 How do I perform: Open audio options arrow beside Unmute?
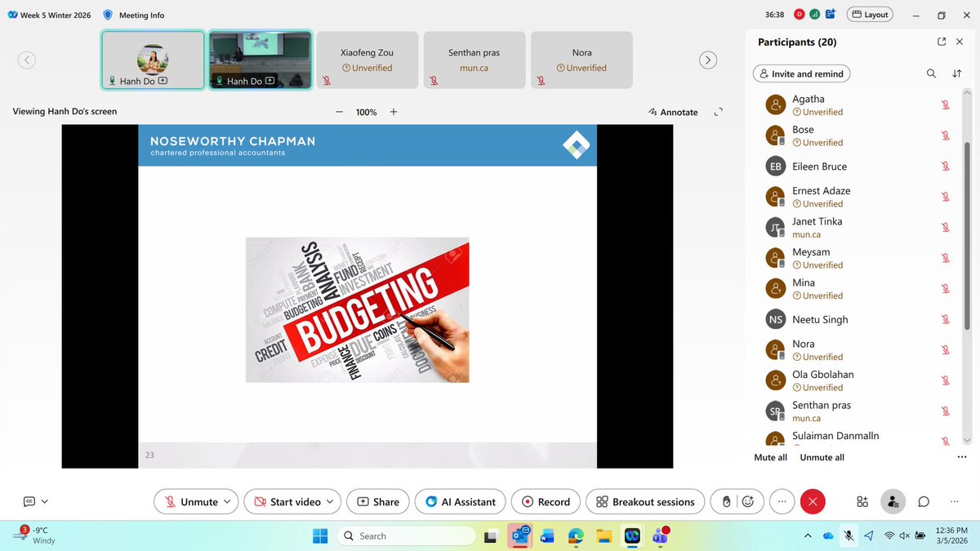[228, 502]
